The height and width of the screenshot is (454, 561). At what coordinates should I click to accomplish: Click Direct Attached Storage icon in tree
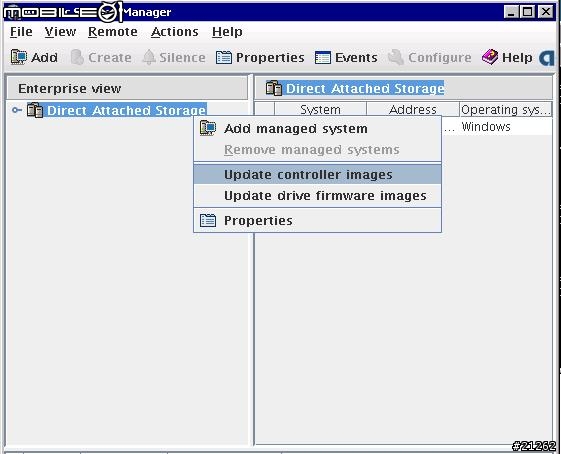(x=35, y=110)
